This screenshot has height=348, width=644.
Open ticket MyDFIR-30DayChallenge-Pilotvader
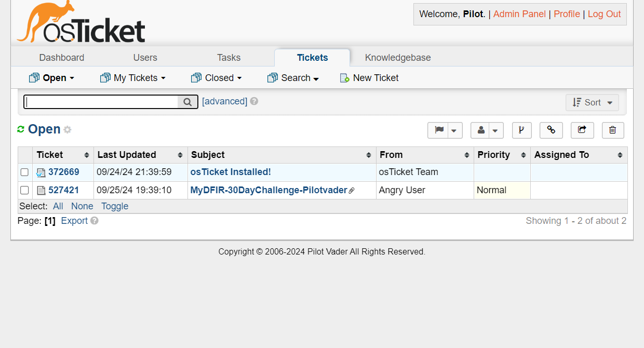click(269, 190)
